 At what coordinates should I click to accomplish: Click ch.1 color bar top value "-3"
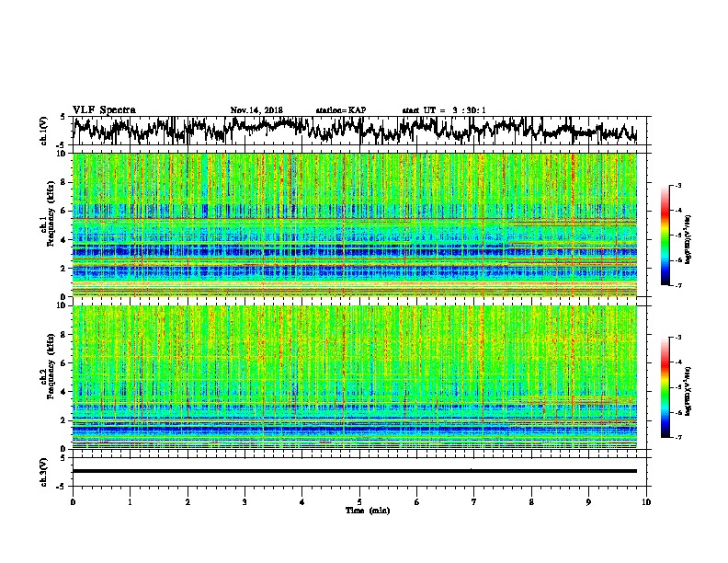[678, 186]
